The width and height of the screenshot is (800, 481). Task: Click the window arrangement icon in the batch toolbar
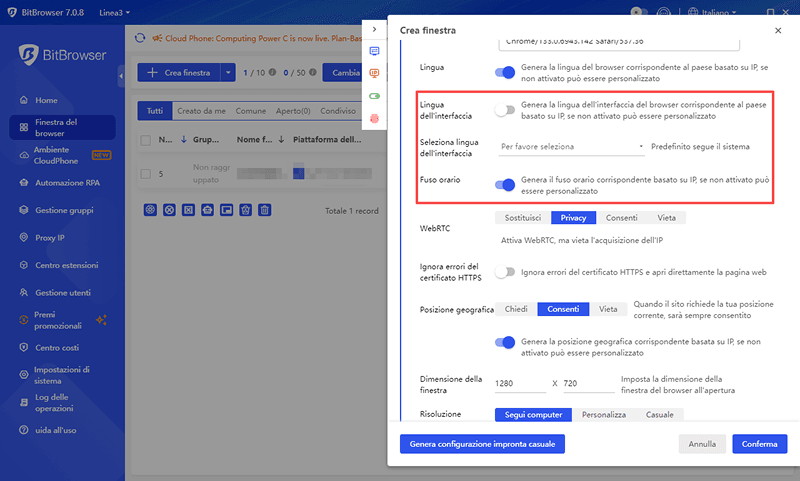coord(227,210)
